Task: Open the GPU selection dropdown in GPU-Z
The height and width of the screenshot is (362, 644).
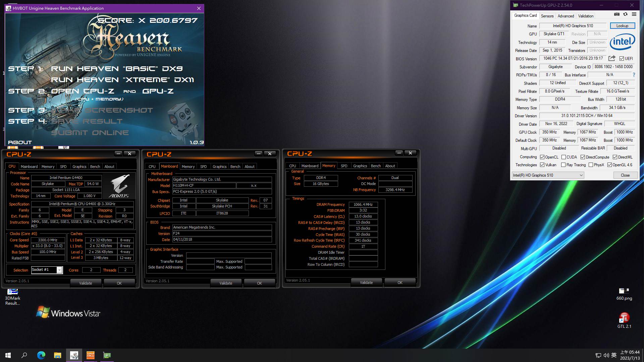Action: coord(548,175)
